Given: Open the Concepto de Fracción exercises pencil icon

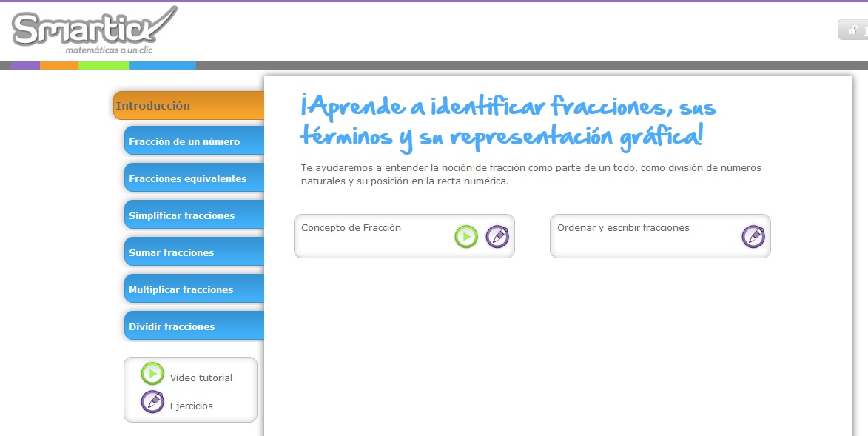Looking at the screenshot, I should tap(498, 236).
